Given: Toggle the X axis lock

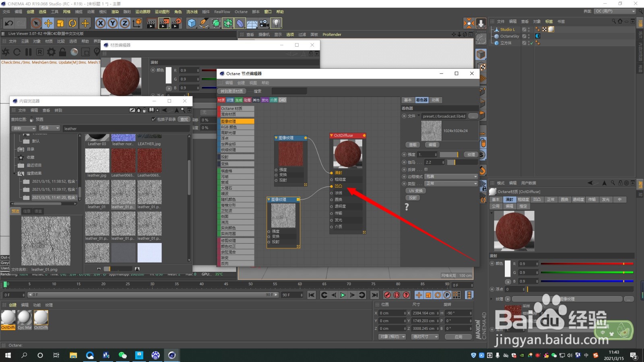Looking at the screenshot, I should coord(101,23).
